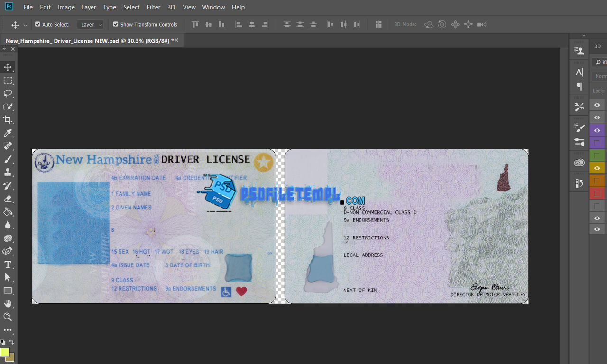This screenshot has width=607, height=364.
Task: Switch to the Eraser tool
Action: point(8,199)
